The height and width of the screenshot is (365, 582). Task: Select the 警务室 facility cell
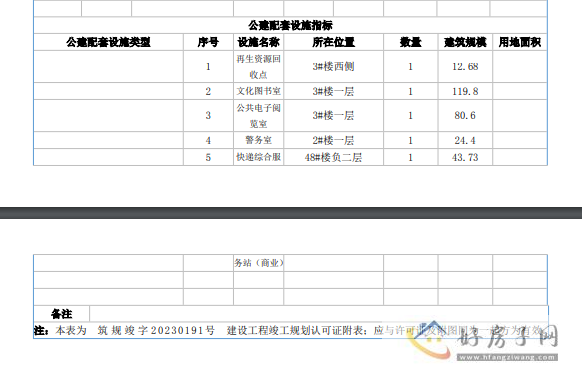(x=258, y=140)
